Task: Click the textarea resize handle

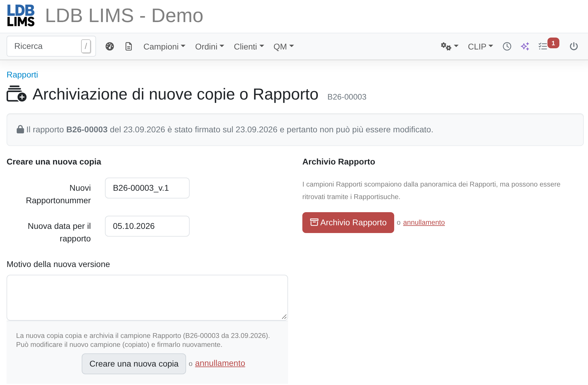Action: tap(284, 317)
